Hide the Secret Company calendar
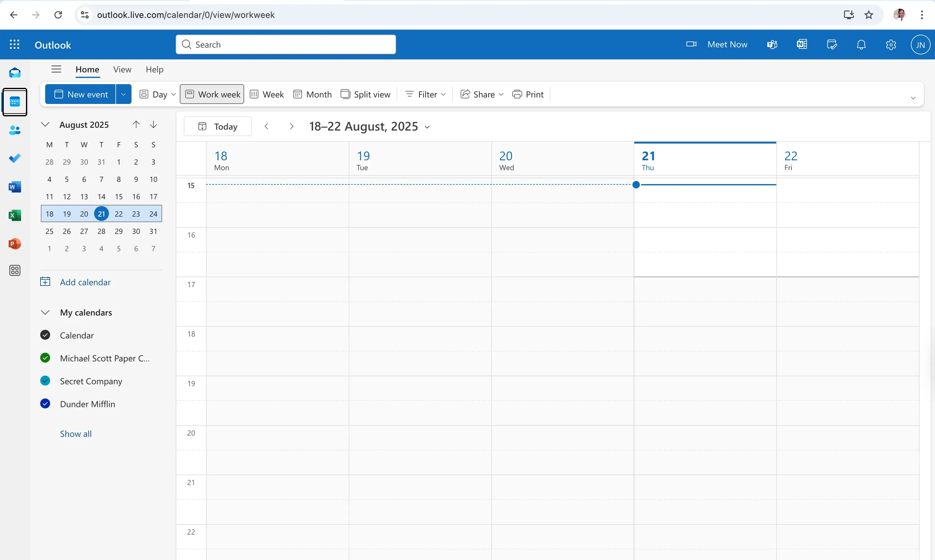Viewport: 935px width, 560px height. (x=45, y=381)
